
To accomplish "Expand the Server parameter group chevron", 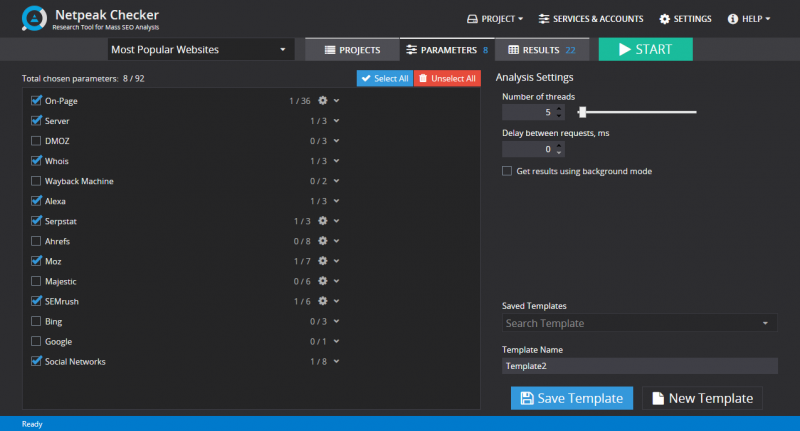I will (x=337, y=120).
